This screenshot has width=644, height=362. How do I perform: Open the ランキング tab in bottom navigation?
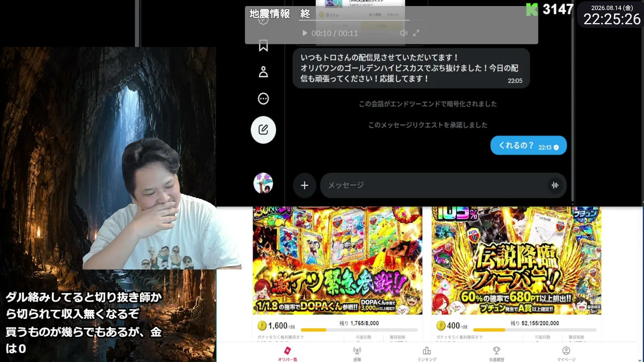click(427, 354)
